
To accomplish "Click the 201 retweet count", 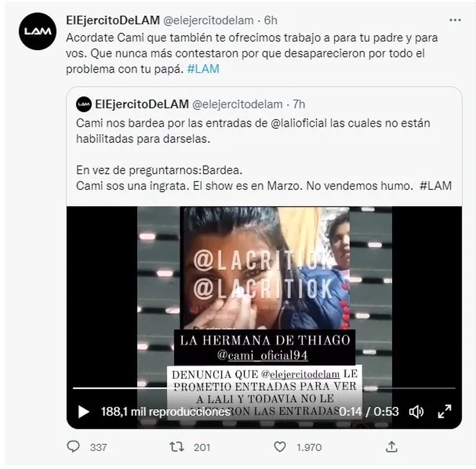I will point(202,448).
